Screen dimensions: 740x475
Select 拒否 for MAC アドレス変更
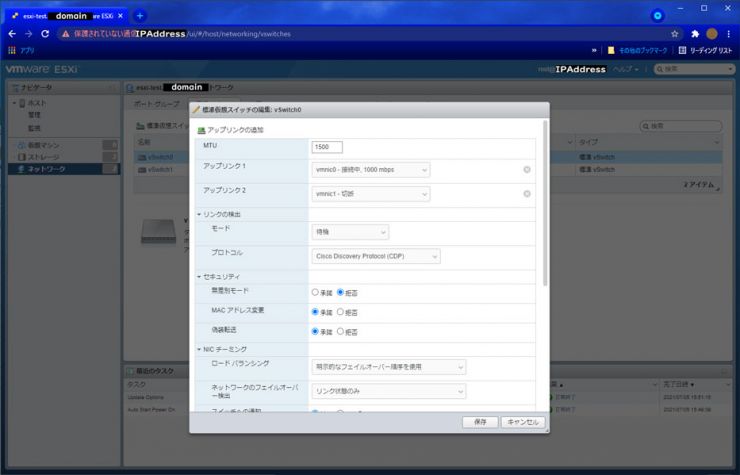coord(340,312)
